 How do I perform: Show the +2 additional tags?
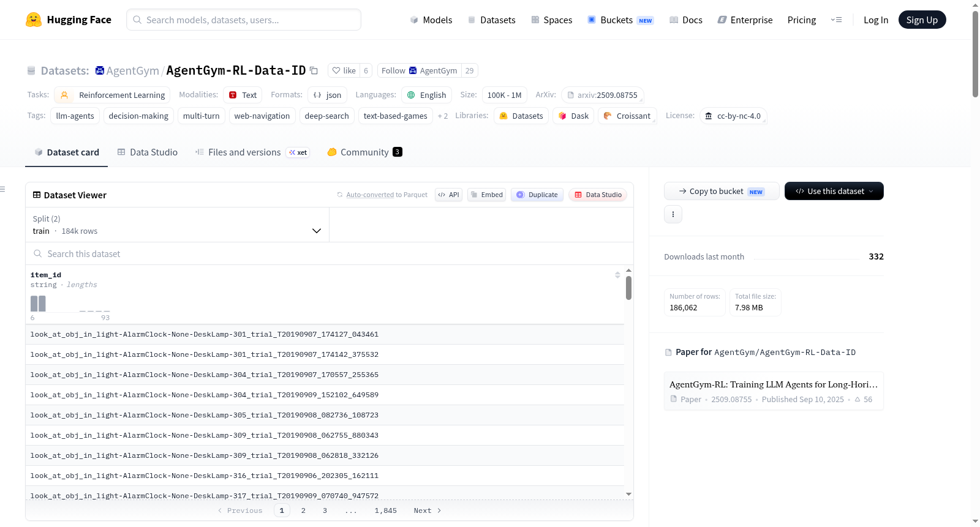pyautogui.click(x=442, y=116)
